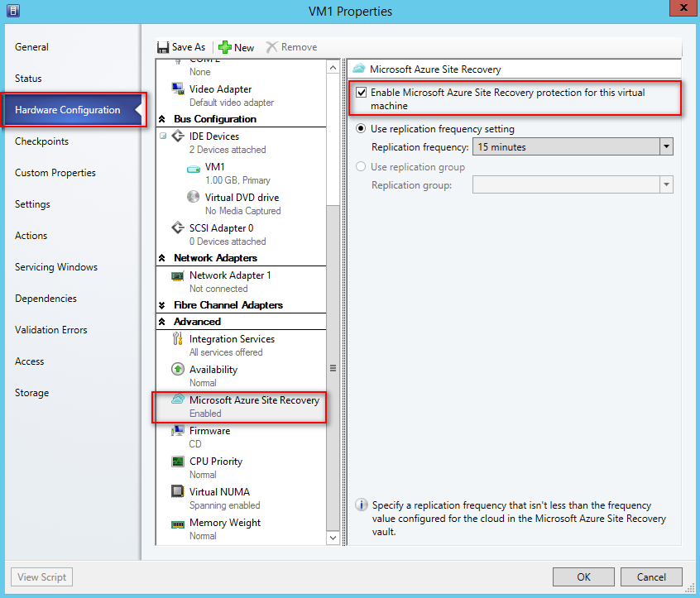The width and height of the screenshot is (700, 598).
Task: Select Use replication group radio button
Action: (361, 166)
